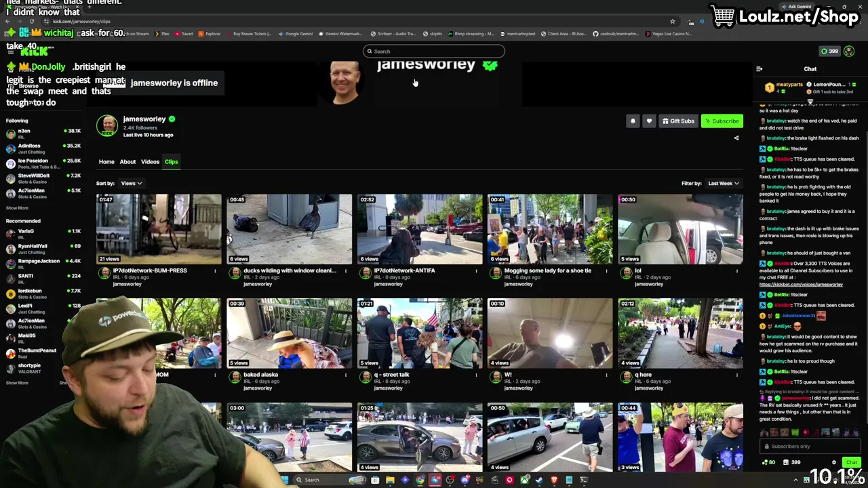
Task: Click the Windows taskbar search box
Action: [x=331, y=480]
